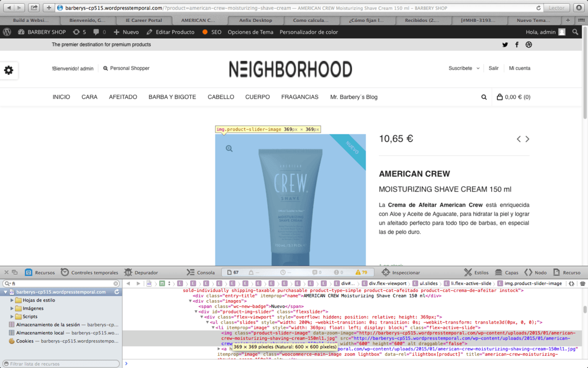Open the BARBA Y BIGOTE category
The image size is (588, 368).
[172, 97]
